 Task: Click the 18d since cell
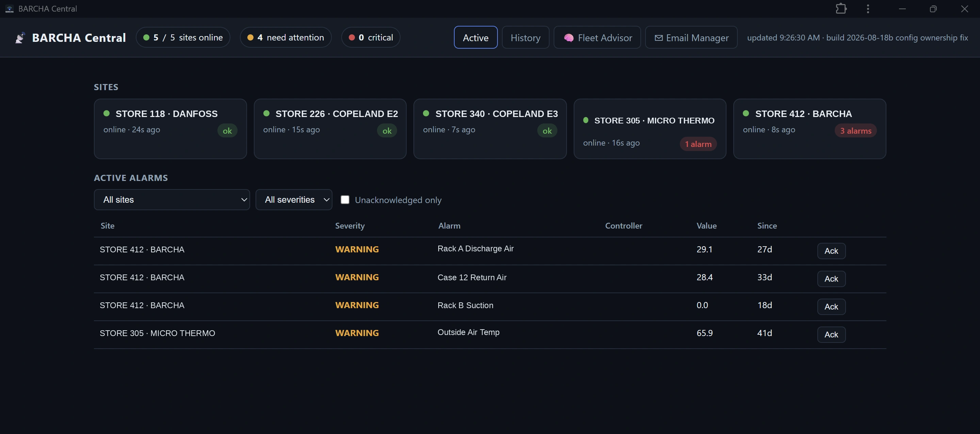tap(764, 305)
